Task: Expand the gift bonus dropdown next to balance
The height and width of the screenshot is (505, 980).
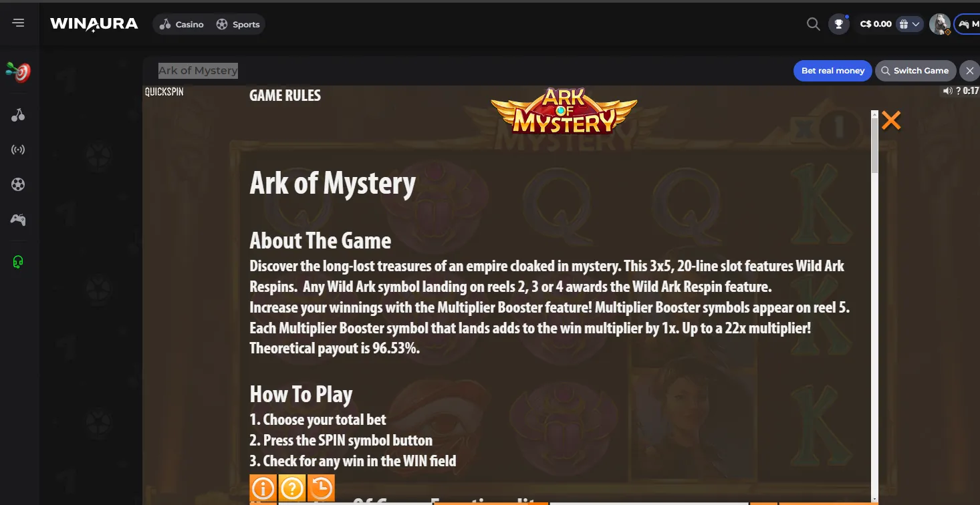Action: [x=910, y=24]
